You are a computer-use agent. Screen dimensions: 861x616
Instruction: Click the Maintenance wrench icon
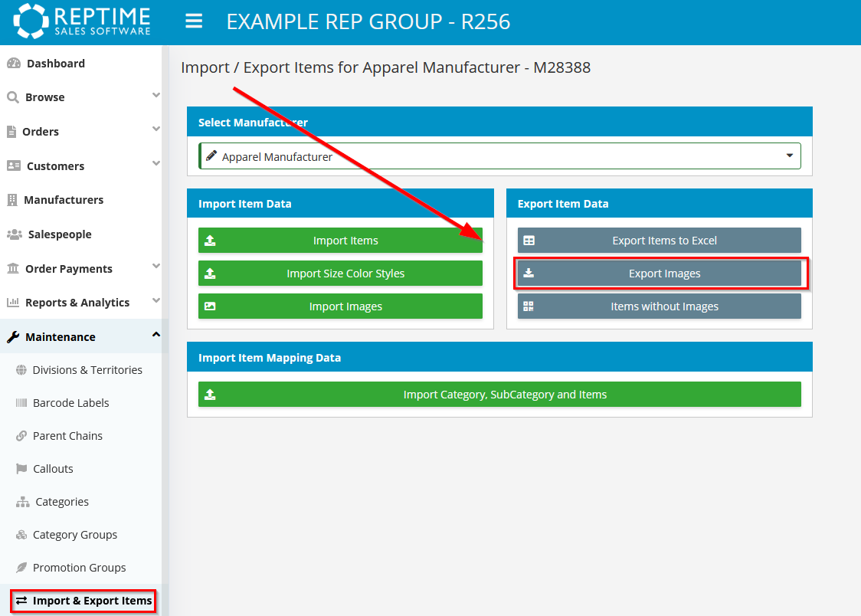tap(13, 337)
